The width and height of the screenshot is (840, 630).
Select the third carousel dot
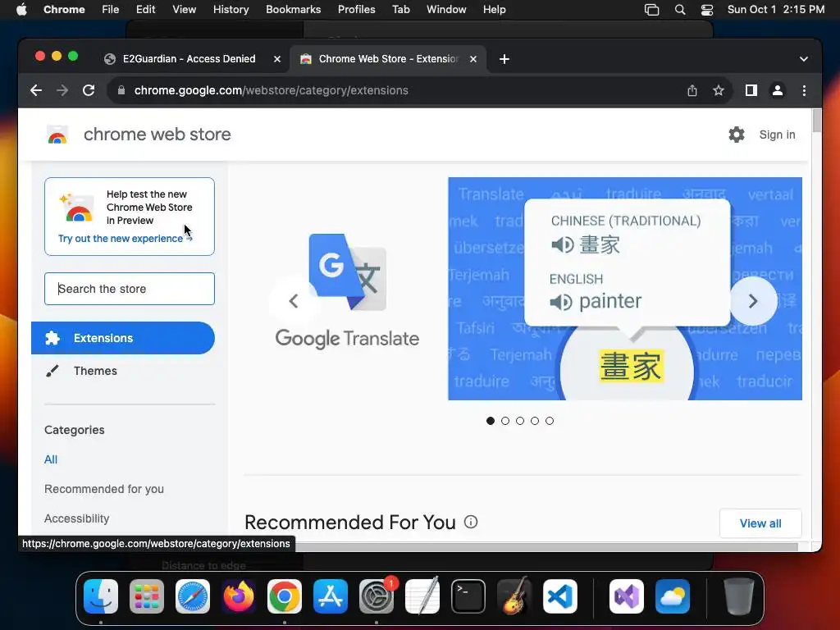click(519, 421)
